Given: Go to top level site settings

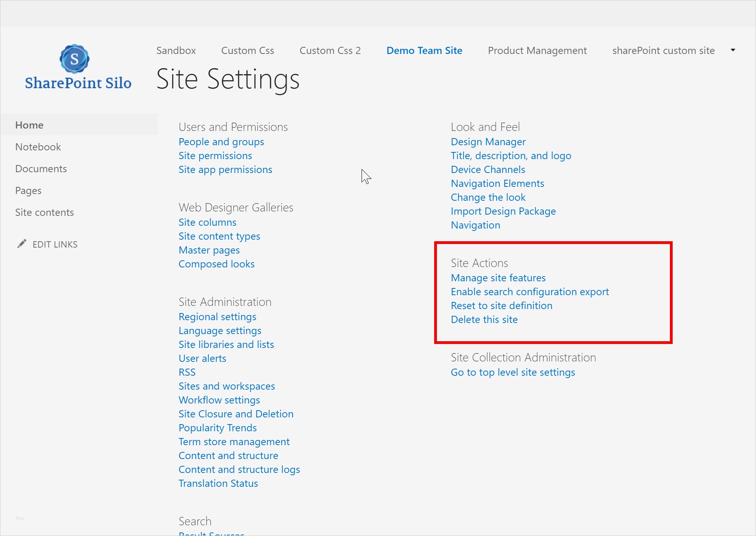Looking at the screenshot, I should [x=513, y=372].
